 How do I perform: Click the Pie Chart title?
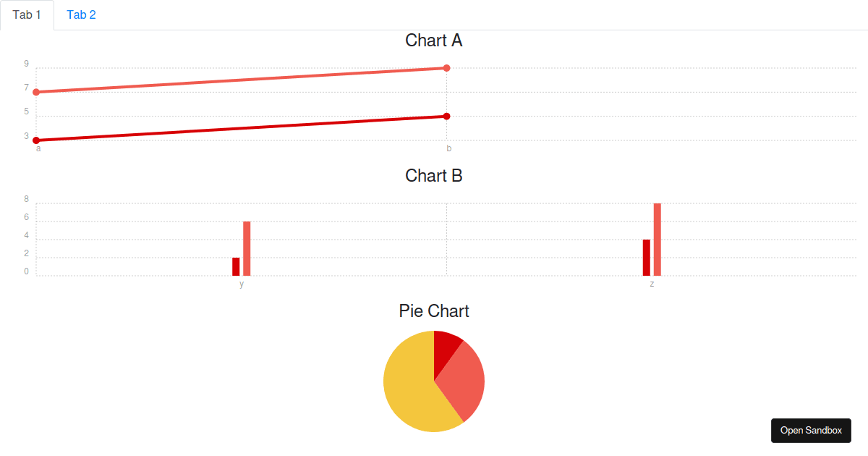pyautogui.click(x=433, y=311)
